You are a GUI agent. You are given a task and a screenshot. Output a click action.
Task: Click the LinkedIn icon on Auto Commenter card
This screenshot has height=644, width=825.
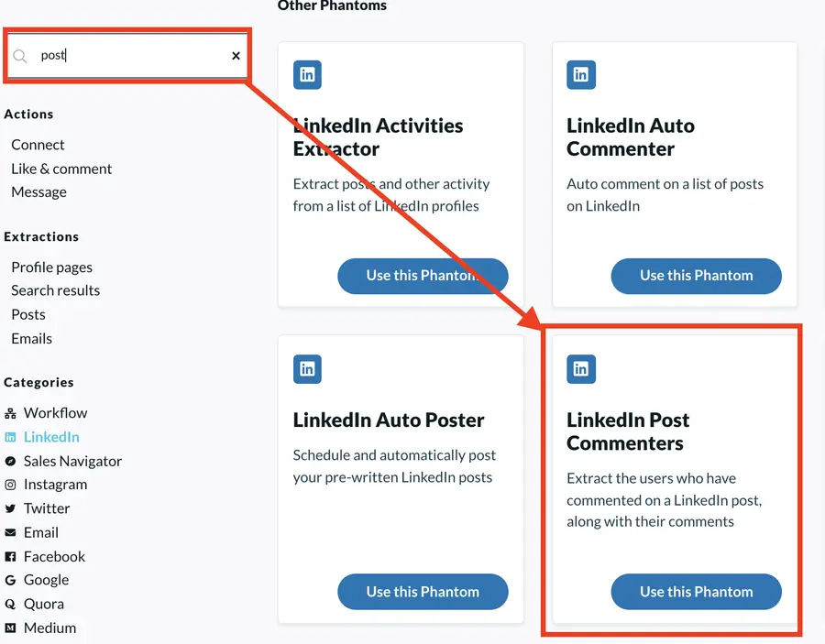click(x=580, y=75)
